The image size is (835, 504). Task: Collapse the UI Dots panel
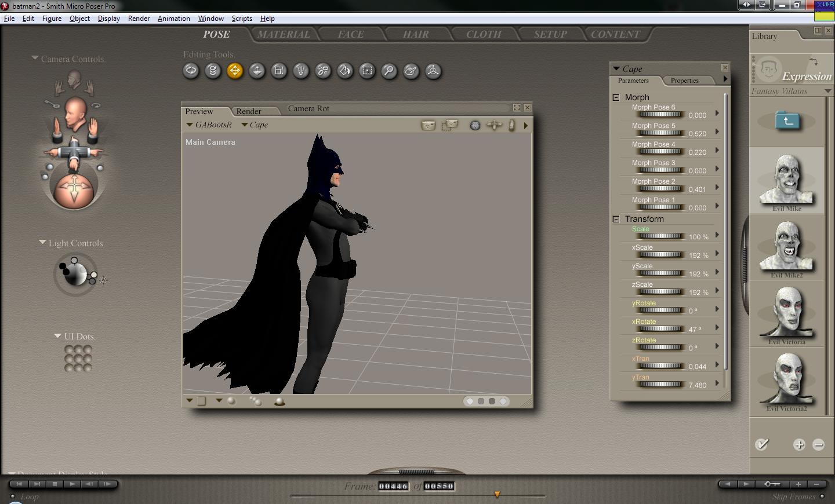click(x=57, y=335)
